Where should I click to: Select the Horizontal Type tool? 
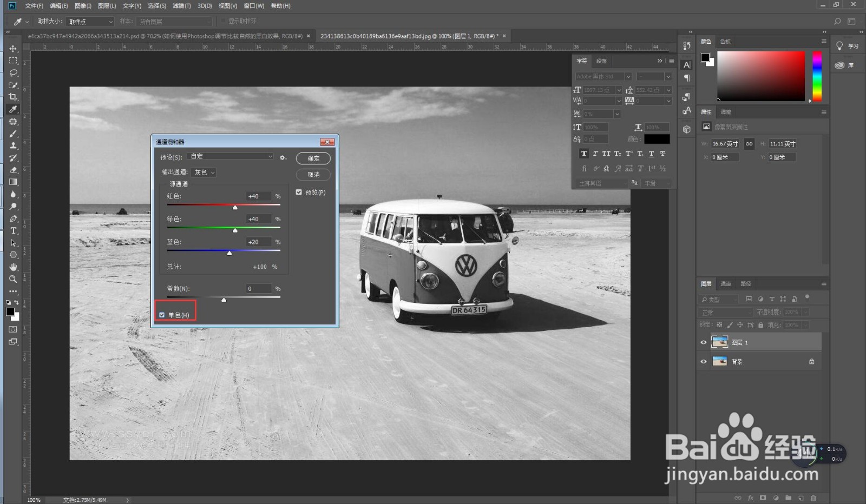click(13, 230)
